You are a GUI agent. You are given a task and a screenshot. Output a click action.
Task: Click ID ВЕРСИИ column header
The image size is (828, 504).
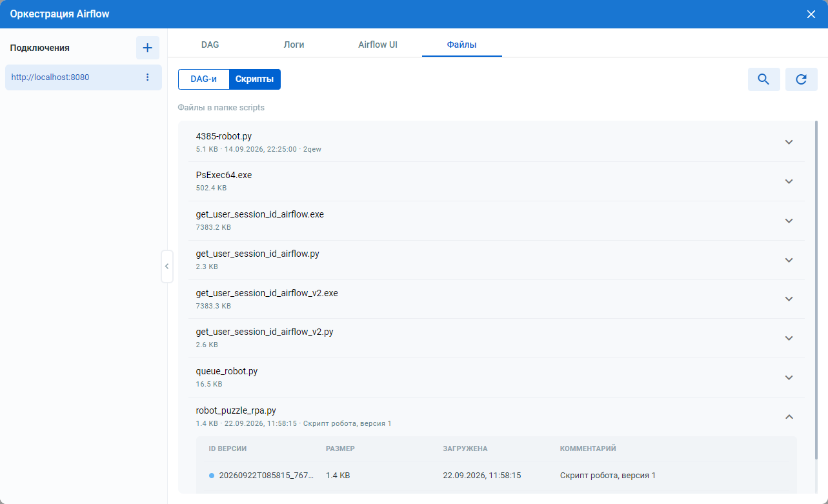[x=228, y=449]
